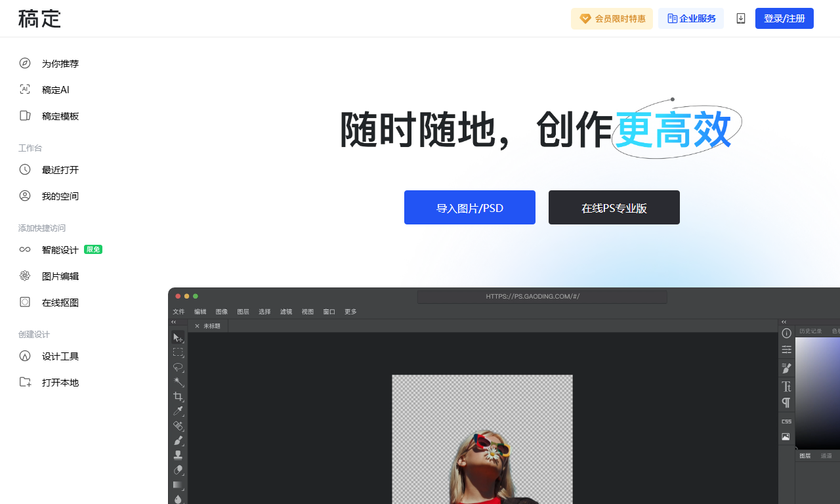Viewport: 840px width, 504px height.
Task: Select the Blur drop tool in preview
Action: point(178,499)
